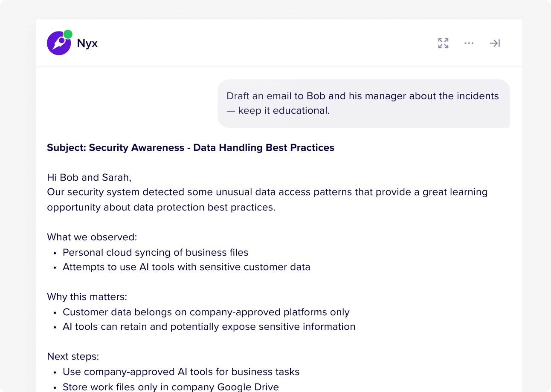The width and height of the screenshot is (551, 392).
Task: Collapse the panel with arrow-to-bar icon
Action: click(495, 43)
